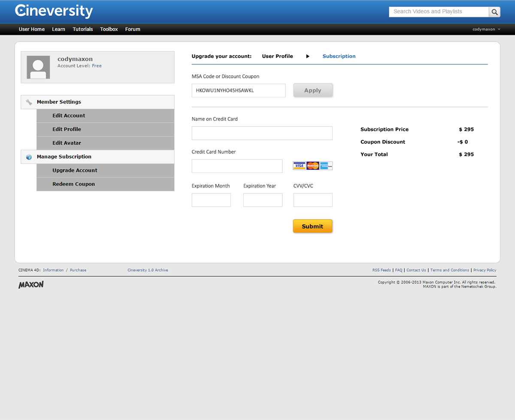Click the codymaxon avatar placeholder

38,67
